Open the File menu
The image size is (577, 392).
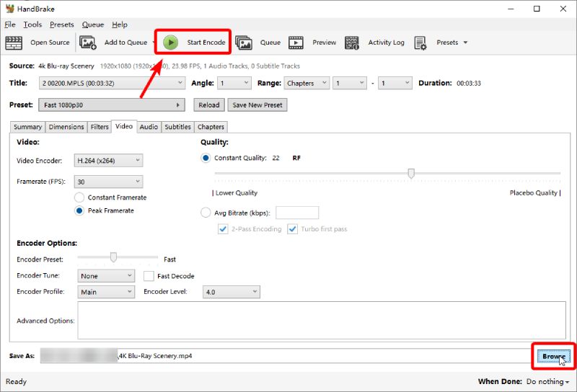[x=10, y=24]
